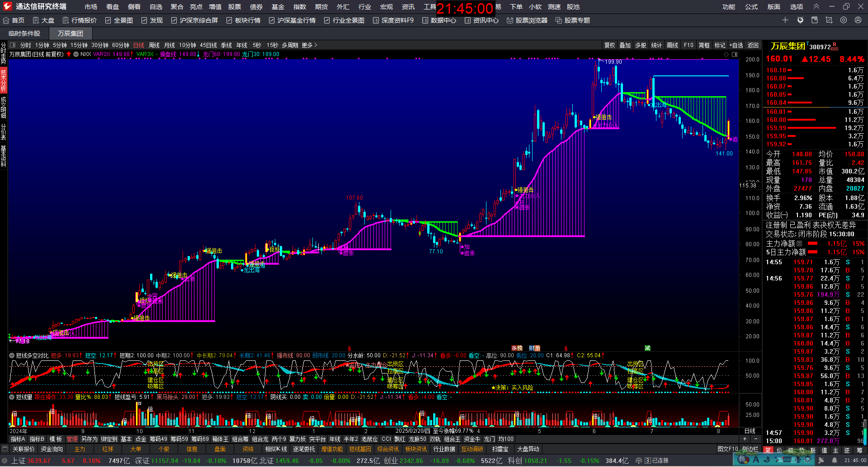The image size is (868, 467).
Task: Select the CCI indicator
Action: [386, 439]
